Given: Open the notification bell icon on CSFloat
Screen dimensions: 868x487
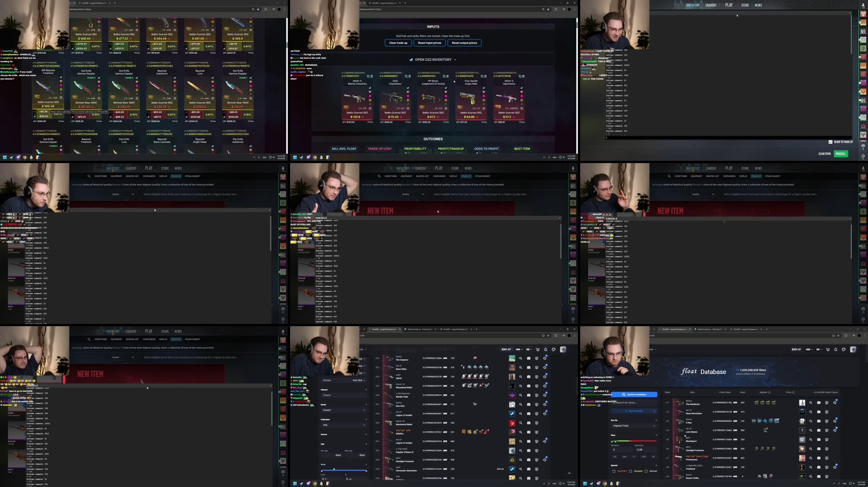Looking at the screenshot, I should pos(546,350).
